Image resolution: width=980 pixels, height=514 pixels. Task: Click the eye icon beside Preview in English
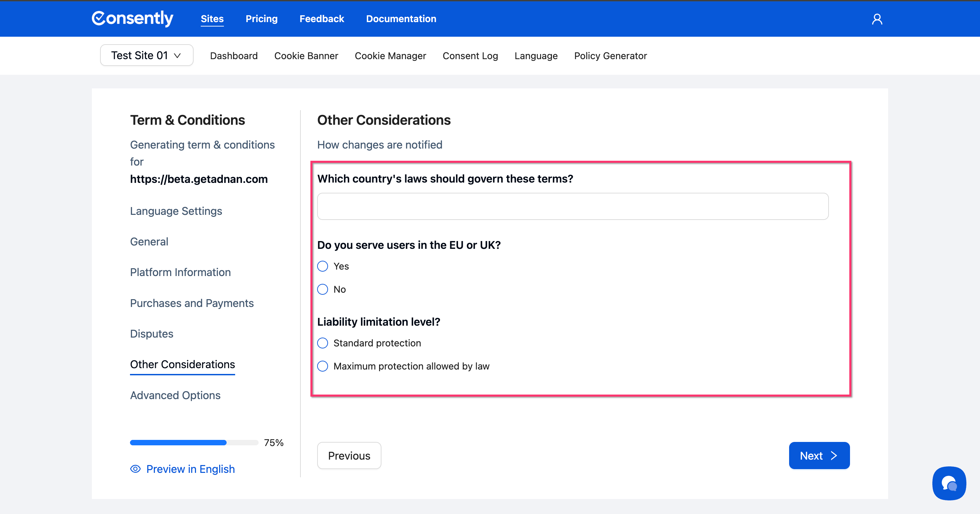(135, 469)
